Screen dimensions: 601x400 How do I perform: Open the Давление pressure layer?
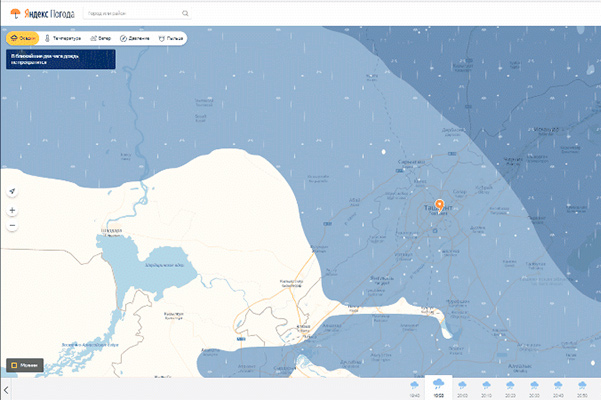(135, 38)
